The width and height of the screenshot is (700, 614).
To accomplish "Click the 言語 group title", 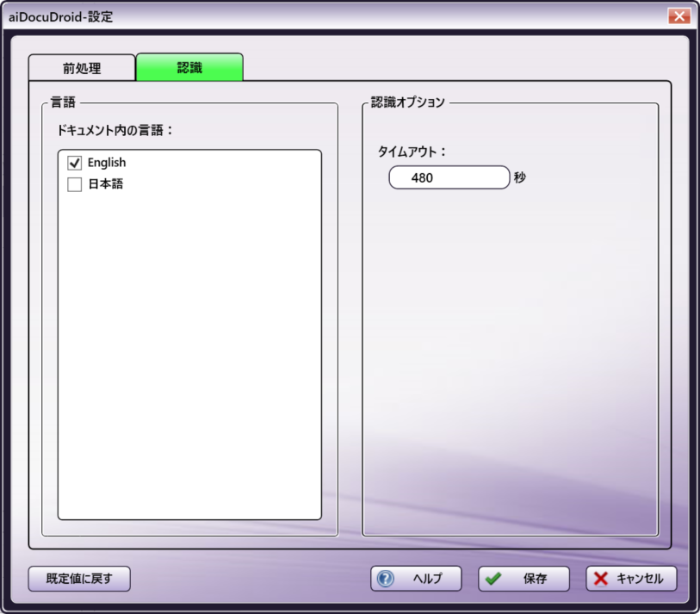I will [63, 102].
